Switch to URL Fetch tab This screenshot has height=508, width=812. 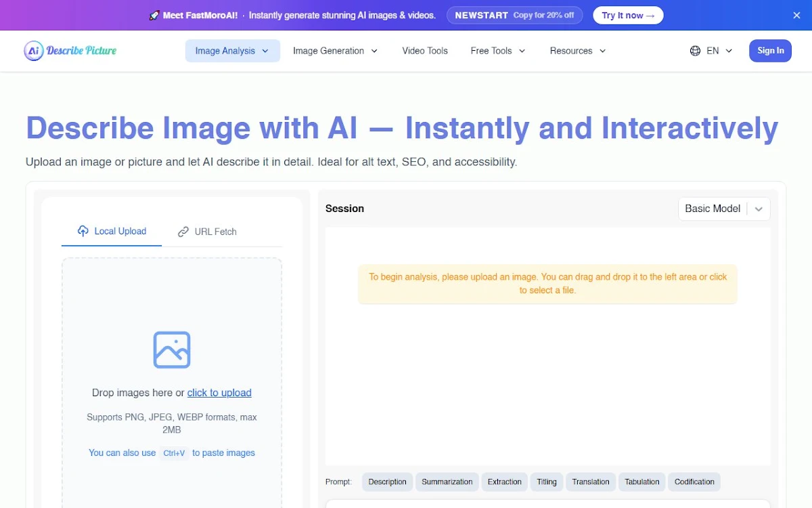pyautogui.click(x=207, y=232)
